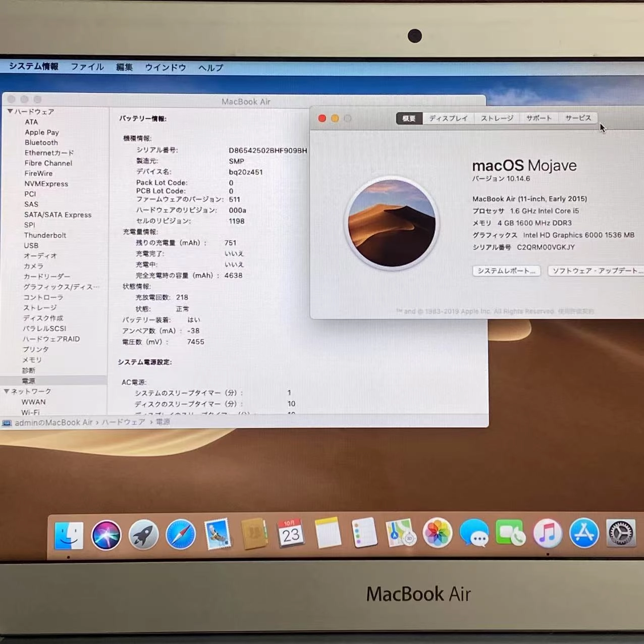
Task: Click the ソフトウェア・アップデート button
Action: tap(596, 271)
